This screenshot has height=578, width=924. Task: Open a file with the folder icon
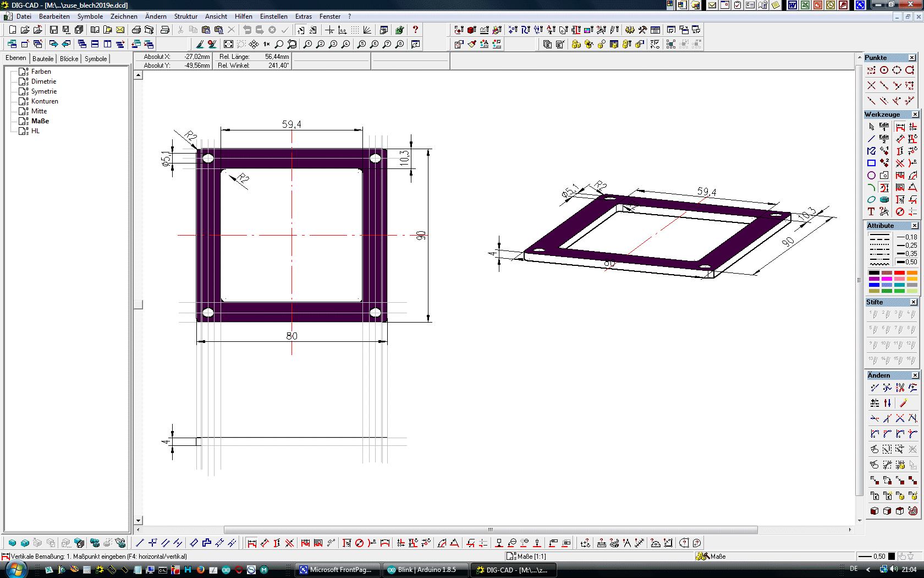25,30
